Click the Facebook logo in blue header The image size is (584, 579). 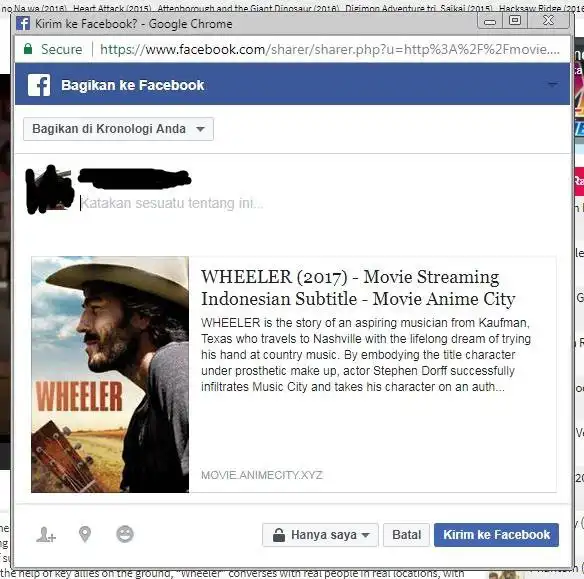[x=39, y=85]
